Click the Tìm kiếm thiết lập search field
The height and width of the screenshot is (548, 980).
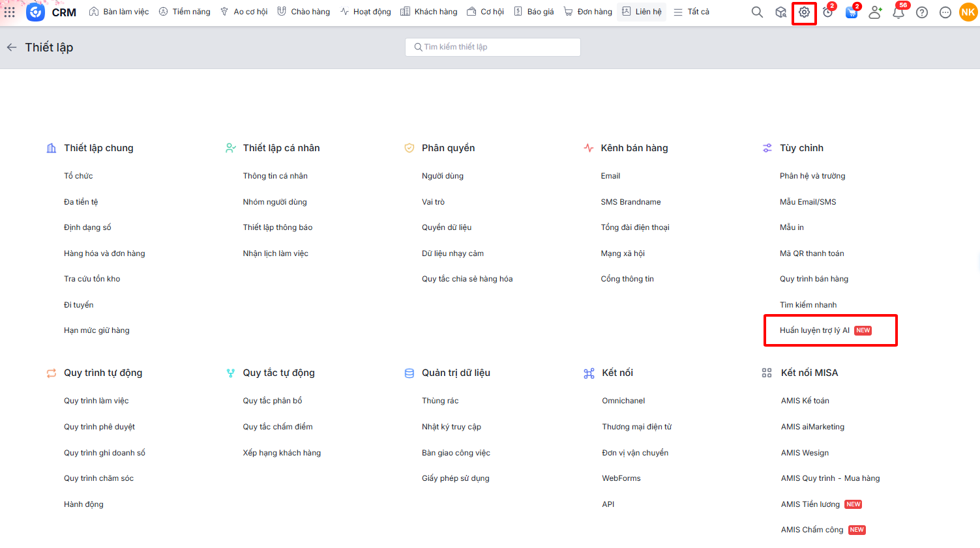point(493,47)
